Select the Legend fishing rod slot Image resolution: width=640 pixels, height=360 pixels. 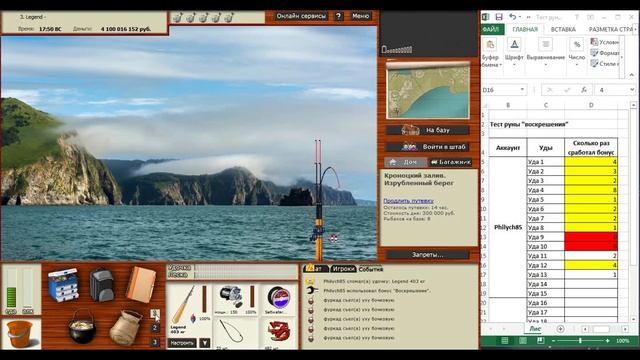[189, 310]
